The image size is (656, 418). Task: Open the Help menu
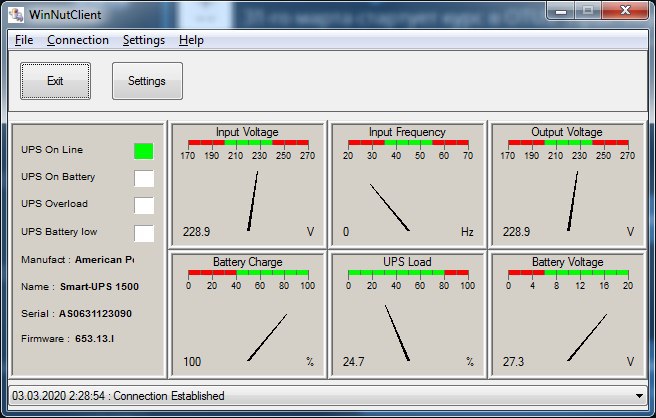(x=191, y=40)
